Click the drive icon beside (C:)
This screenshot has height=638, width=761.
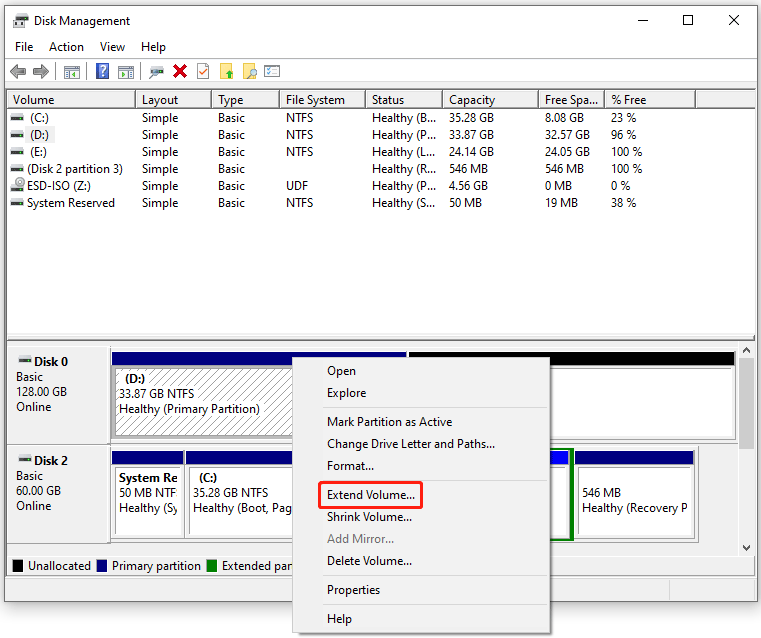[17, 118]
